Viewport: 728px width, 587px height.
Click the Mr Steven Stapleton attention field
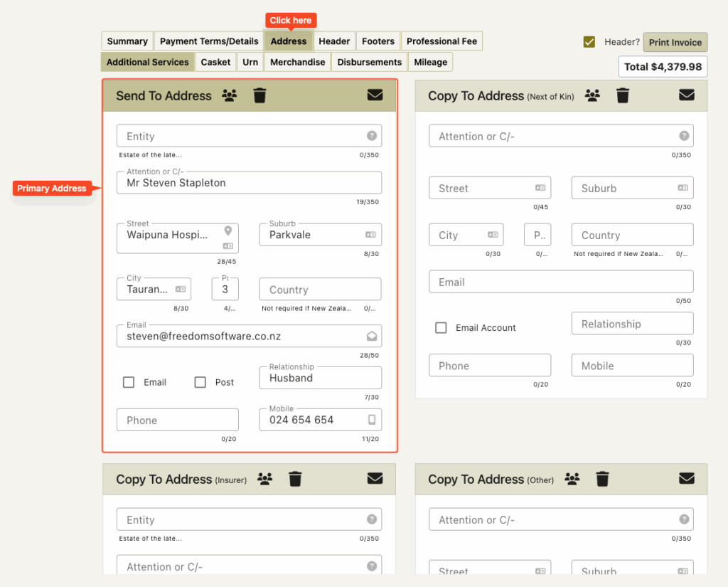[249, 183]
